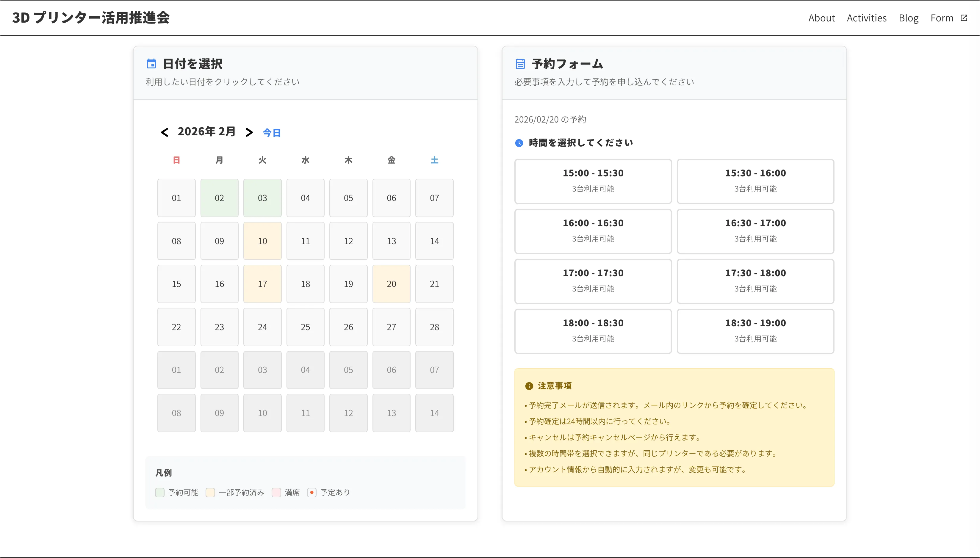Jump to today with 今日 link
The height and width of the screenshot is (558, 980).
point(272,133)
